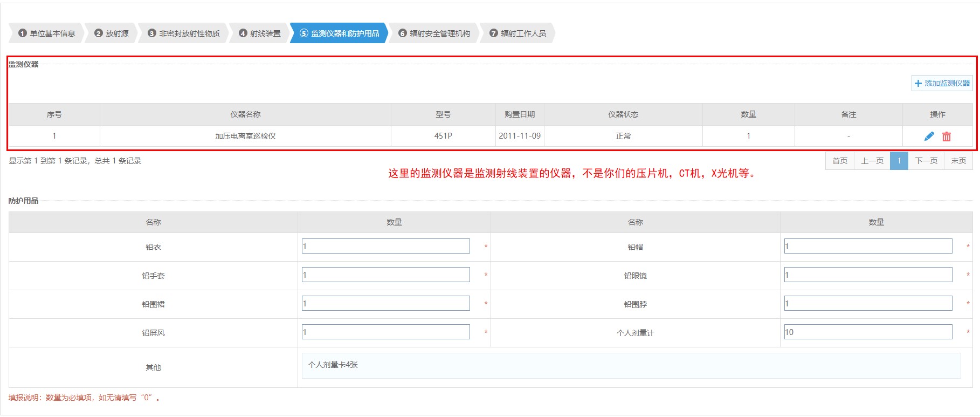Viewport: 980px width, 417px height.
Task: Focus the 铅眼镜 quantity field
Action: 868,275
